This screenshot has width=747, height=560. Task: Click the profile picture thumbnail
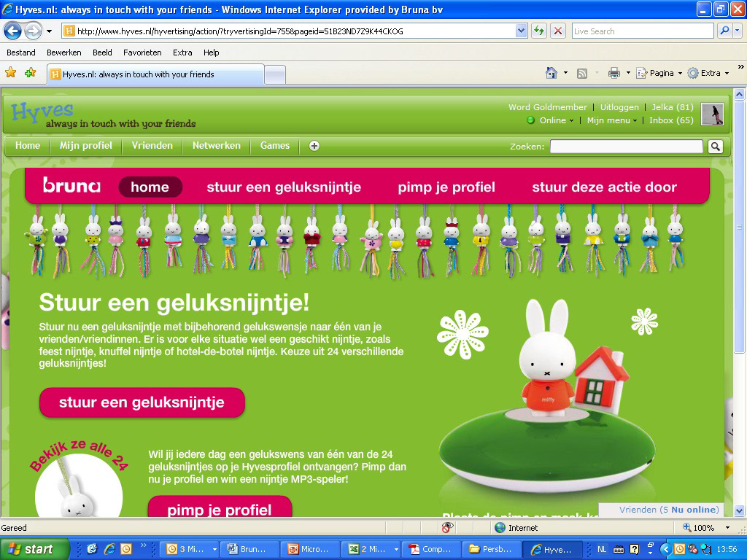coord(712,114)
